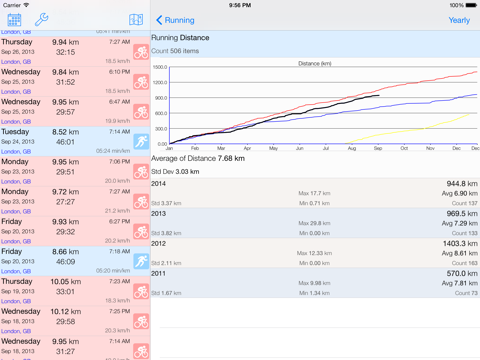Tap cycling icon on Thursday 9.94 km row

141,52
